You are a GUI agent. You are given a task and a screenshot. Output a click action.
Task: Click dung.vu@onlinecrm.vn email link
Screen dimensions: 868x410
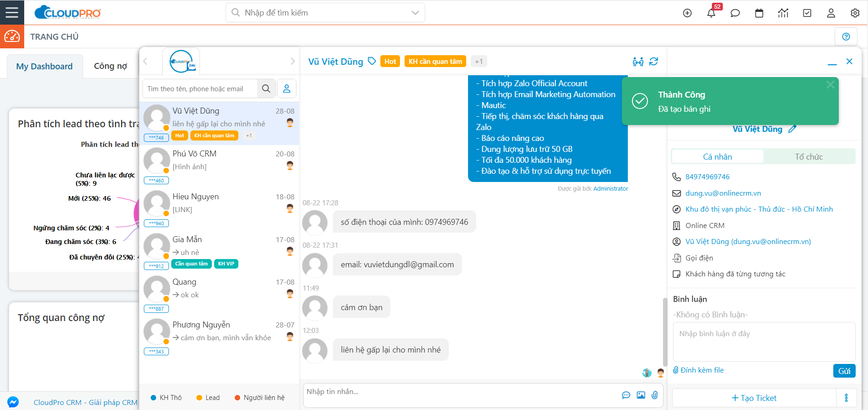(723, 193)
